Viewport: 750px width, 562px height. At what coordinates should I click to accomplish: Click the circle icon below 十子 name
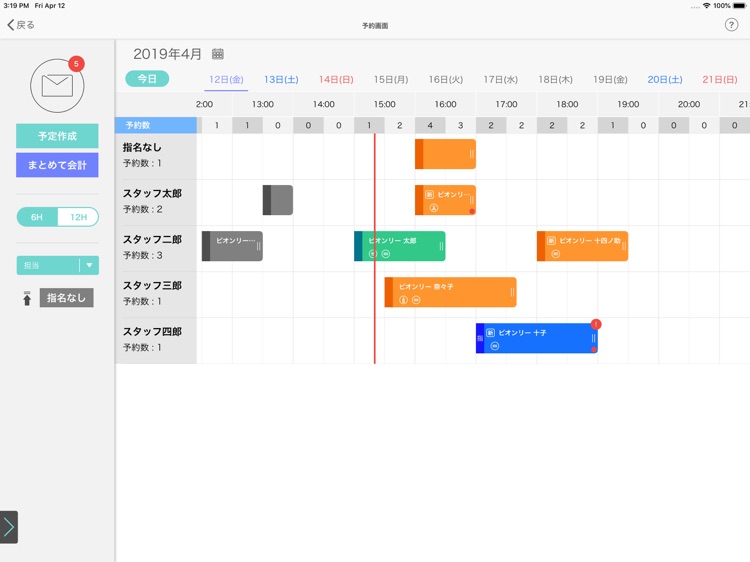pyautogui.click(x=495, y=346)
